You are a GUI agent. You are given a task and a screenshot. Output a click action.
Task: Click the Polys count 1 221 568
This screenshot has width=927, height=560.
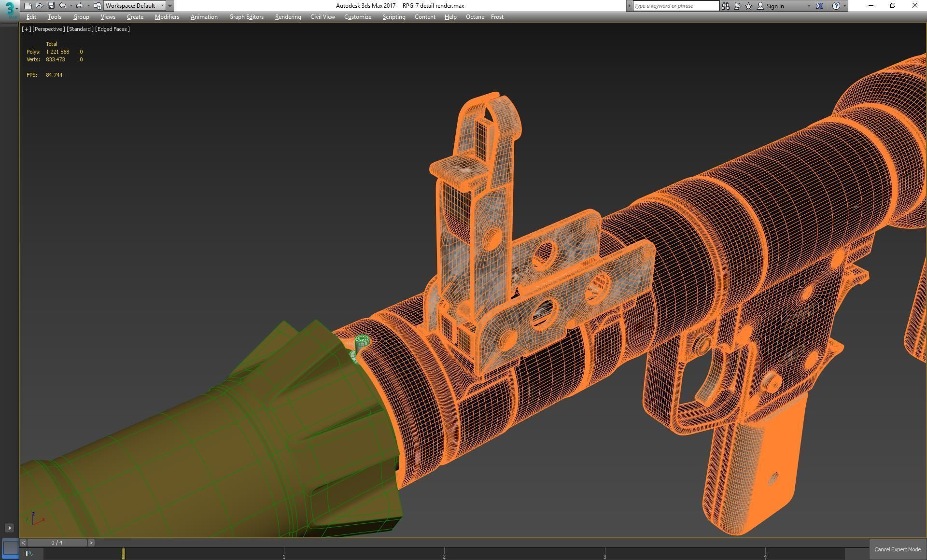(x=57, y=52)
